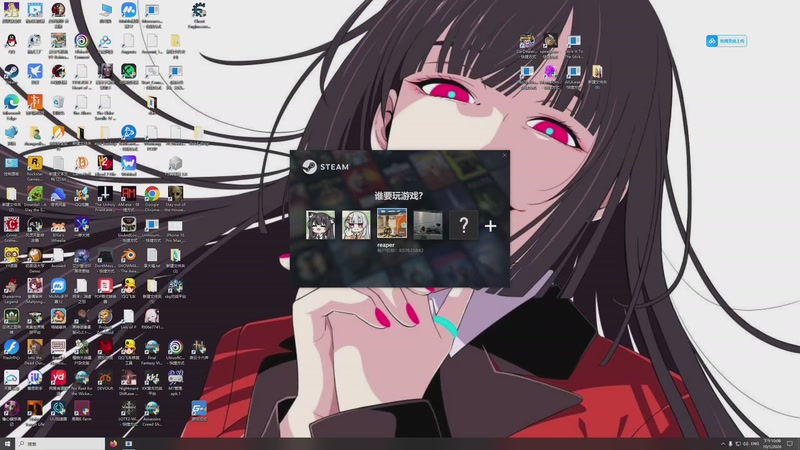Launch the QQ Speed yellow-helmet icon
Screen dimensions: 800x450
pos(129,286)
